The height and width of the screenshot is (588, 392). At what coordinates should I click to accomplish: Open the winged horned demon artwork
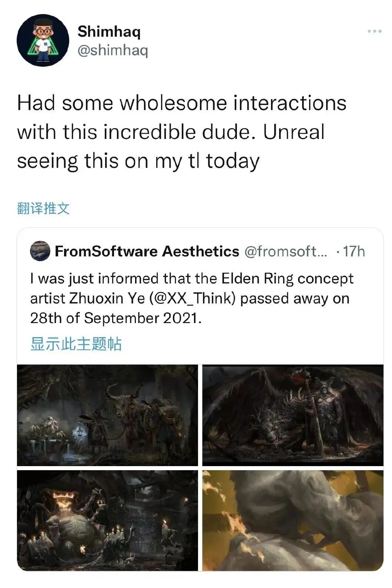(293, 415)
